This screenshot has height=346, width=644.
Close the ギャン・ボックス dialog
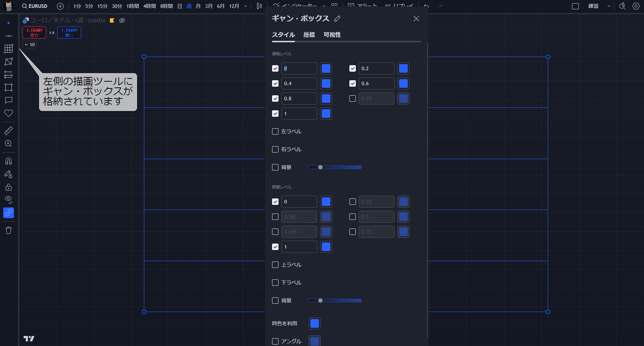(x=416, y=19)
